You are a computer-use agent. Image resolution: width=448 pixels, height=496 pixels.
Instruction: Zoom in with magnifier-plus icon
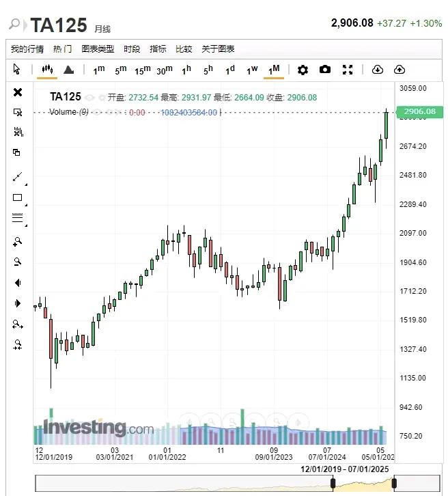[17, 242]
